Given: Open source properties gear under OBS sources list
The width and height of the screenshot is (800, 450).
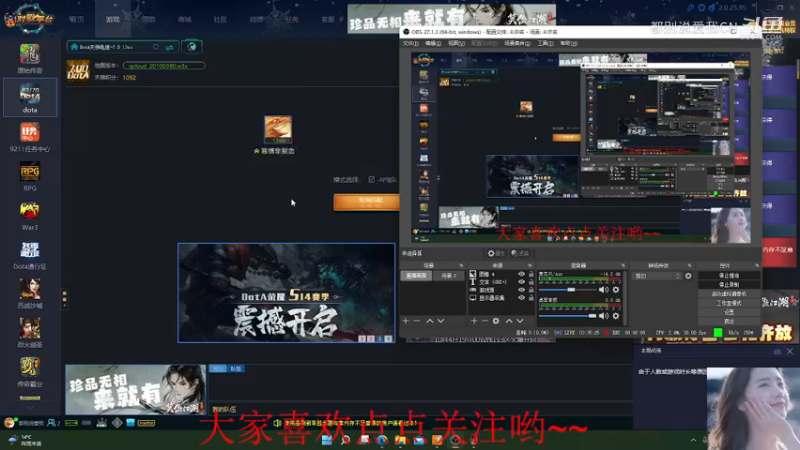Looking at the screenshot, I should (x=496, y=321).
